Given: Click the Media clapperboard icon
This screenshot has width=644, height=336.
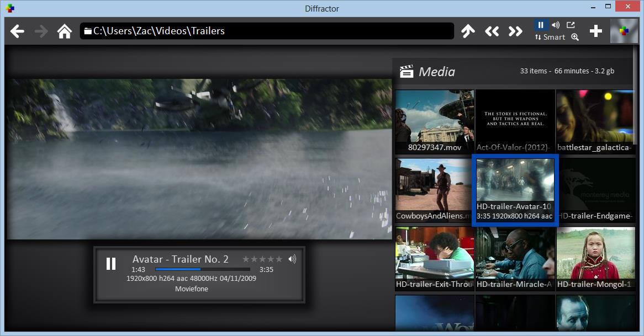Looking at the screenshot, I should [406, 71].
